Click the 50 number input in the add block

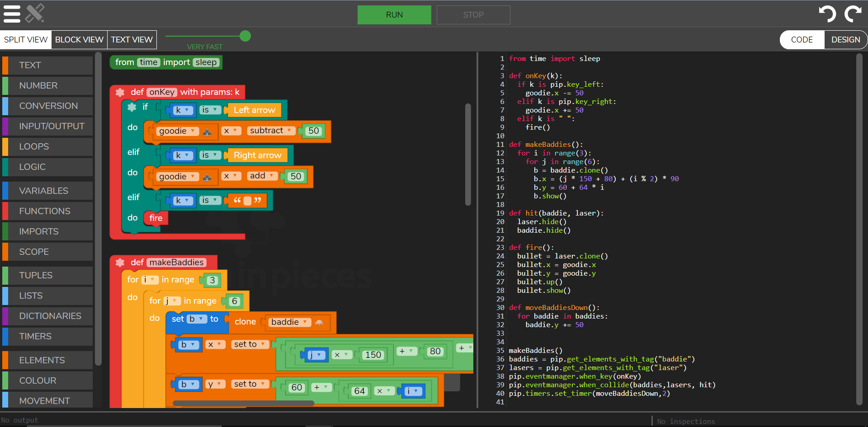click(x=295, y=176)
